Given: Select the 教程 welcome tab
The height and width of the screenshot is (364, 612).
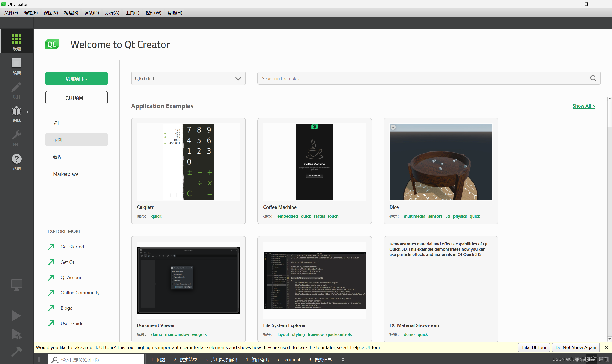Looking at the screenshot, I should coord(76,157).
